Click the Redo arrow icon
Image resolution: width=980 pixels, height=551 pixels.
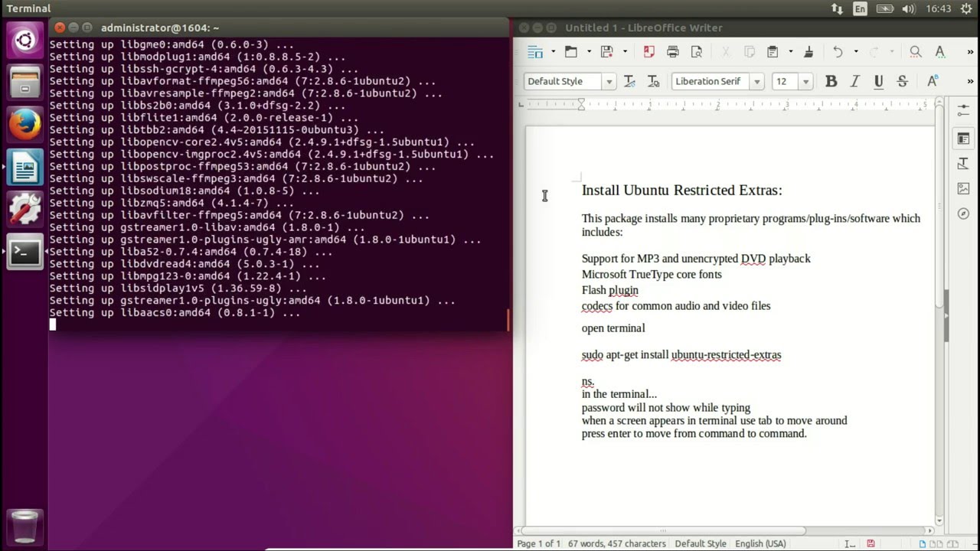(874, 52)
